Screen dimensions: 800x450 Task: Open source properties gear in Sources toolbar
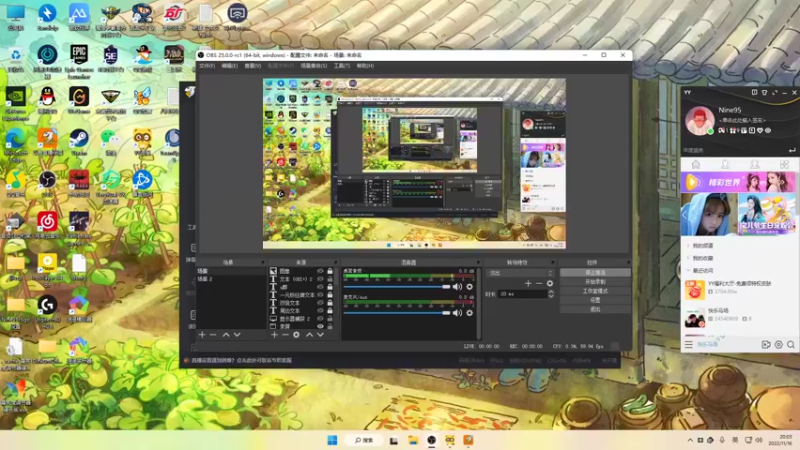(x=296, y=335)
